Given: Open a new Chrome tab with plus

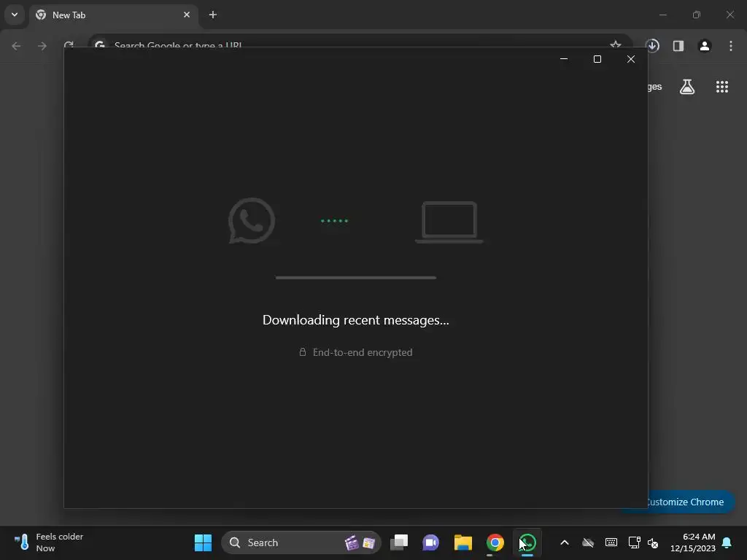Looking at the screenshot, I should click(213, 15).
